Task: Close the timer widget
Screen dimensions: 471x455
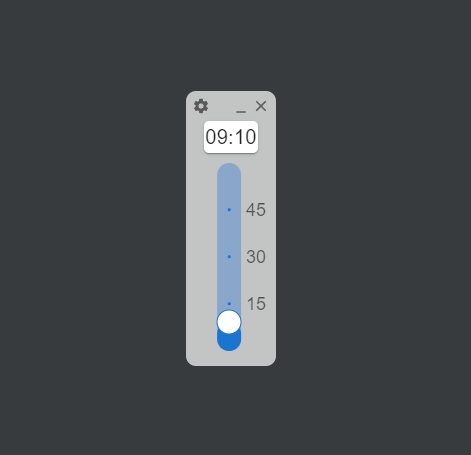Action: [x=261, y=106]
